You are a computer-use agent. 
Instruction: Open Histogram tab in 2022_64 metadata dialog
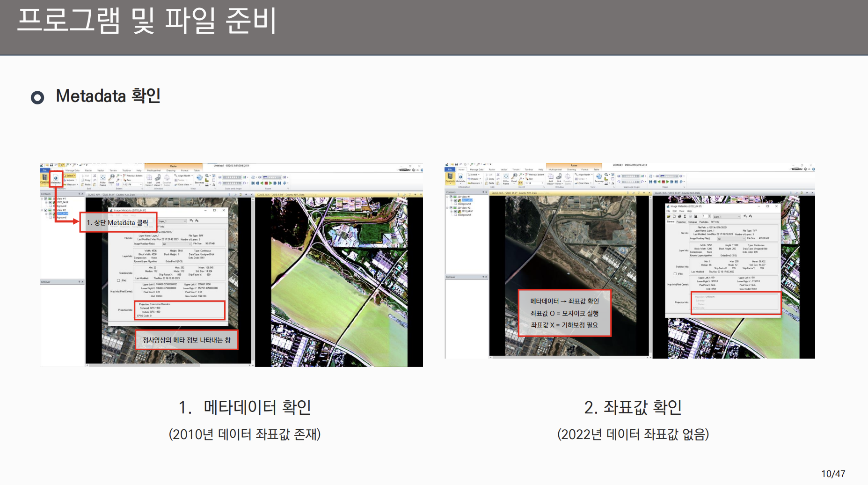[693, 222]
